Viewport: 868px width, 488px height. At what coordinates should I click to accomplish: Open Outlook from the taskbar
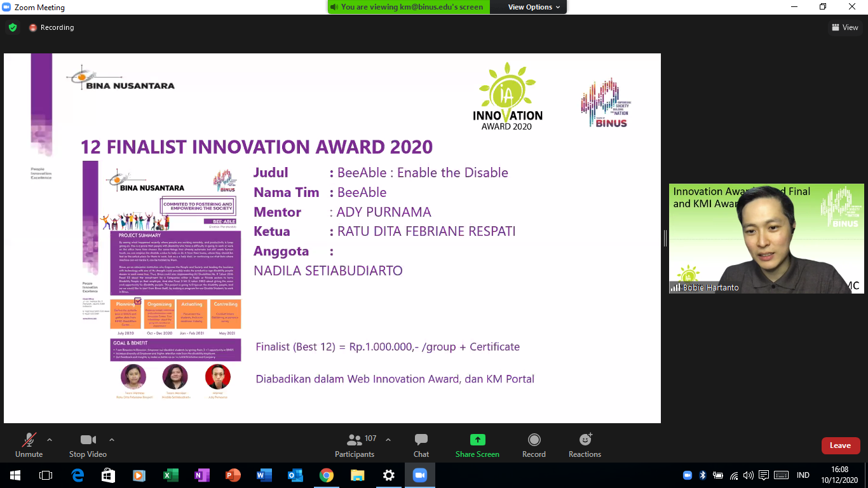coord(295,475)
